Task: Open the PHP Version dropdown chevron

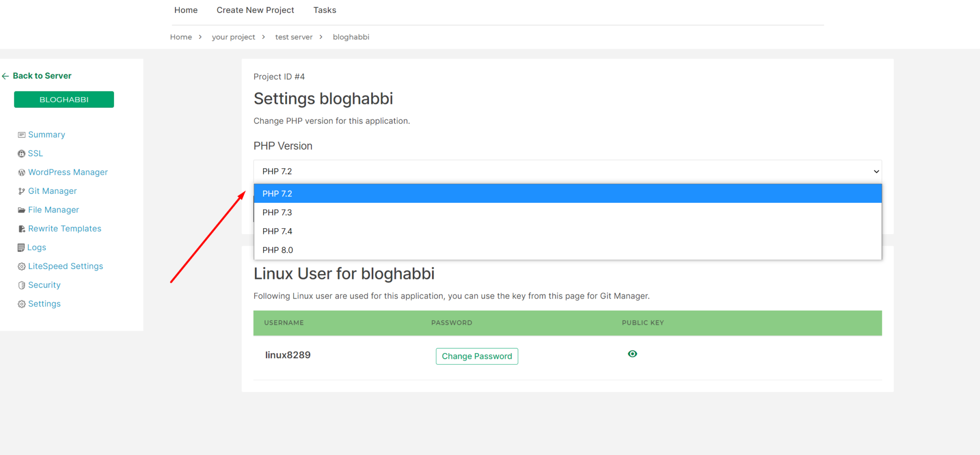Action: pos(876,171)
